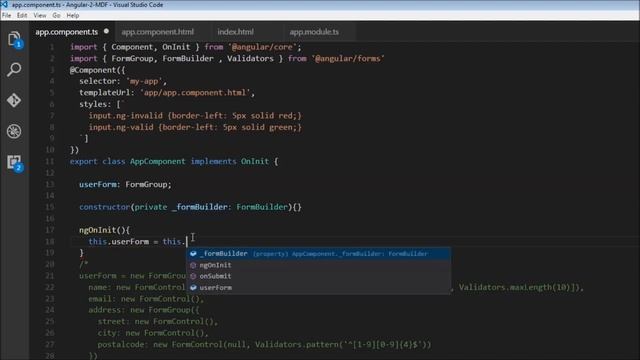Select the ngOnInit autocomplete suggestion
640x360 pixels.
tap(319, 265)
